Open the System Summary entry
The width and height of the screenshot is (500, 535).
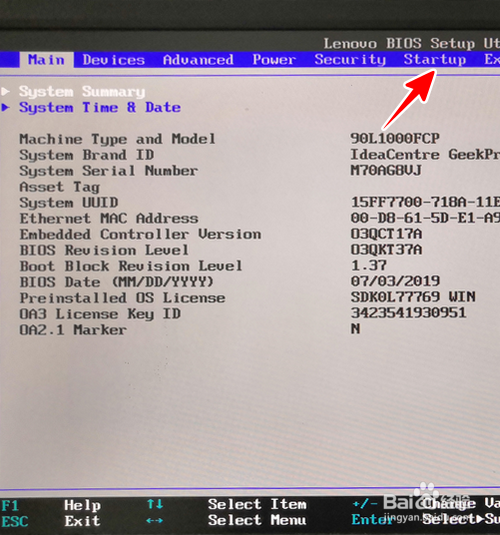point(82,91)
